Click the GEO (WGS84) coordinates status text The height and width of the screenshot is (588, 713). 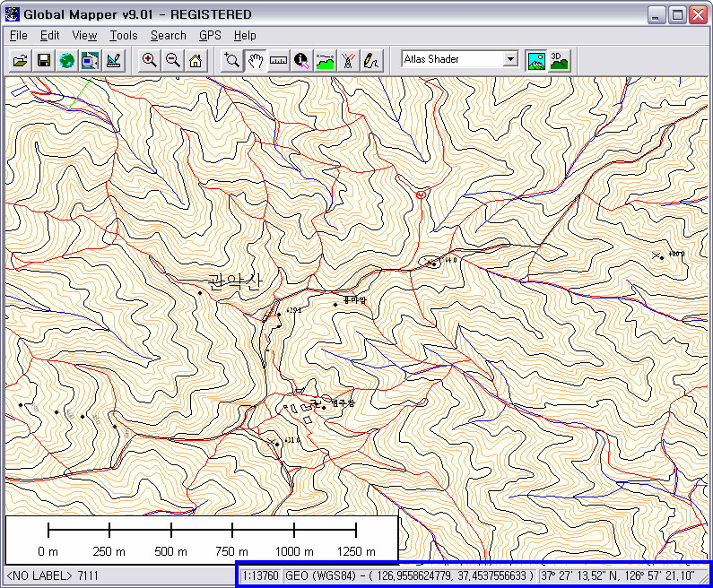409,576
